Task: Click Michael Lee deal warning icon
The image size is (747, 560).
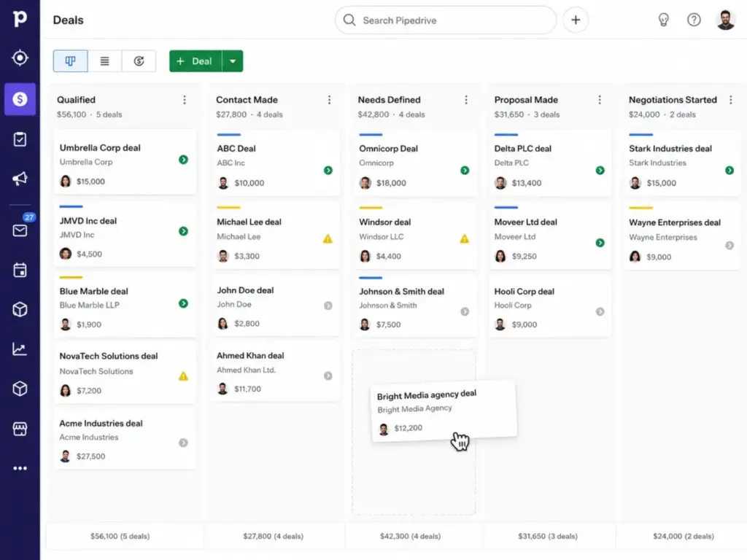Action: 328,238
